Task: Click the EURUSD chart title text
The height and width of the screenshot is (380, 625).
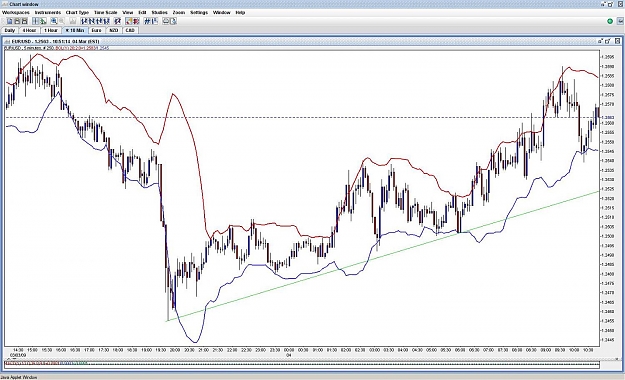Action: click(x=55, y=41)
